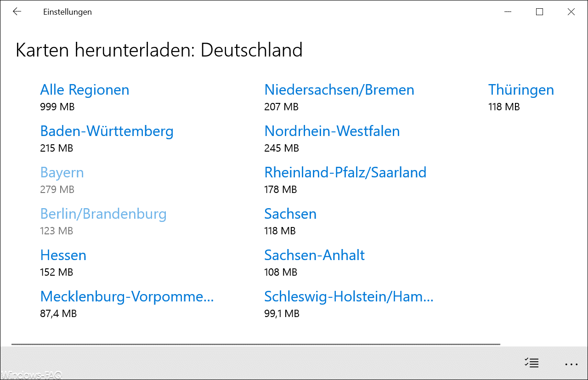Download Rheinland-Pfalz/Saarland map
Screen dimensions: 588x380
point(345,173)
